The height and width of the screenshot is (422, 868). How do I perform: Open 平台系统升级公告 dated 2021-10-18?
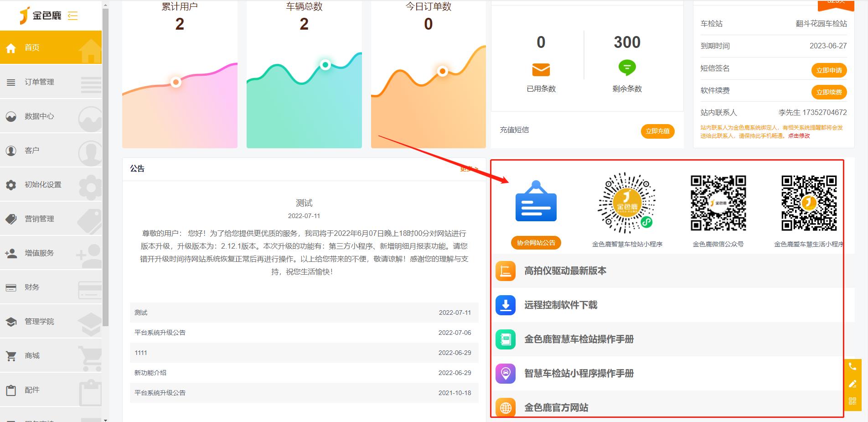pos(304,393)
